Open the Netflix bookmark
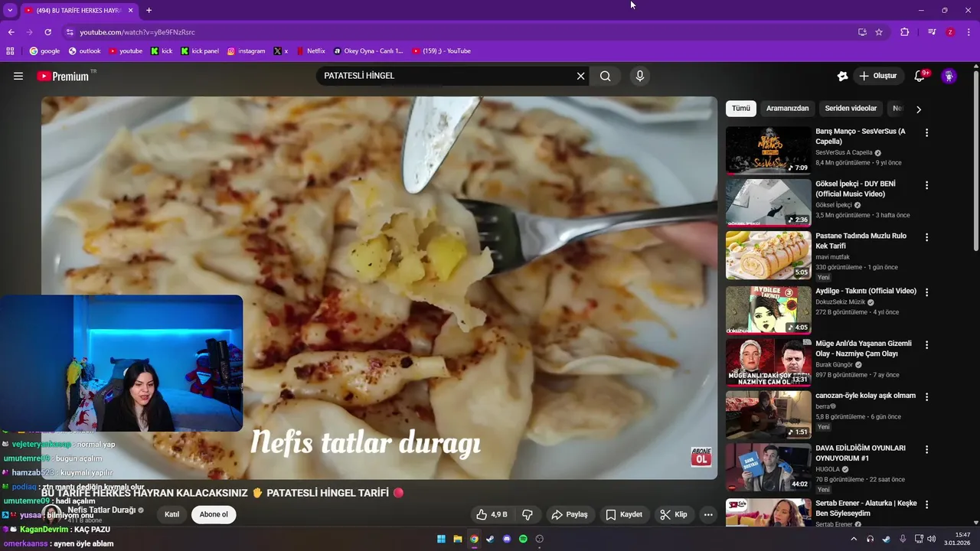This screenshot has width=980, height=551. [x=311, y=51]
